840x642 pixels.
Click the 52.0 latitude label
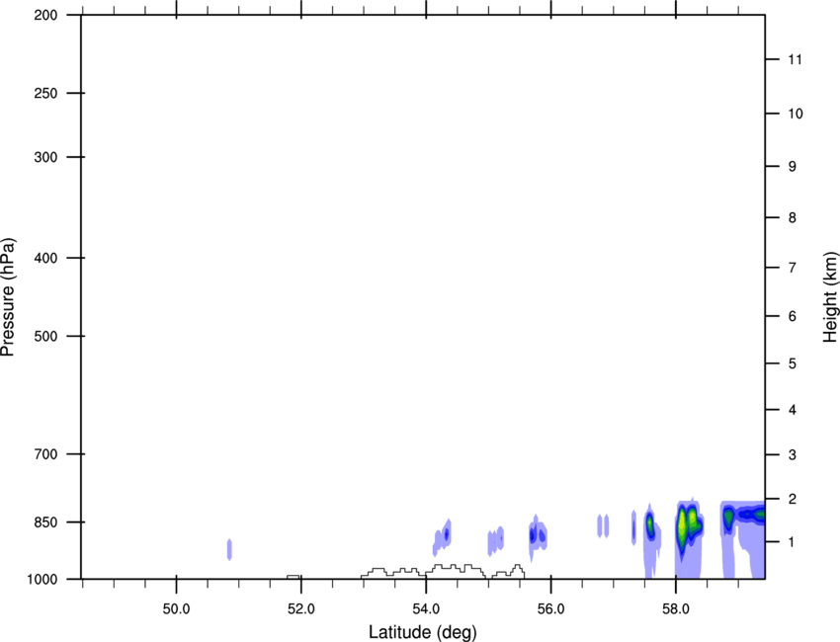pos(301,609)
